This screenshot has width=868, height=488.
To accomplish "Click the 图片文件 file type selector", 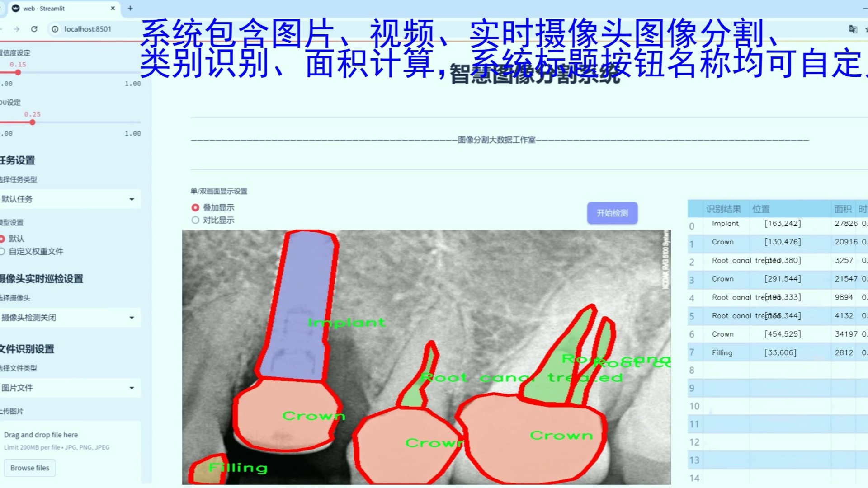I will pyautogui.click(x=67, y=387).
